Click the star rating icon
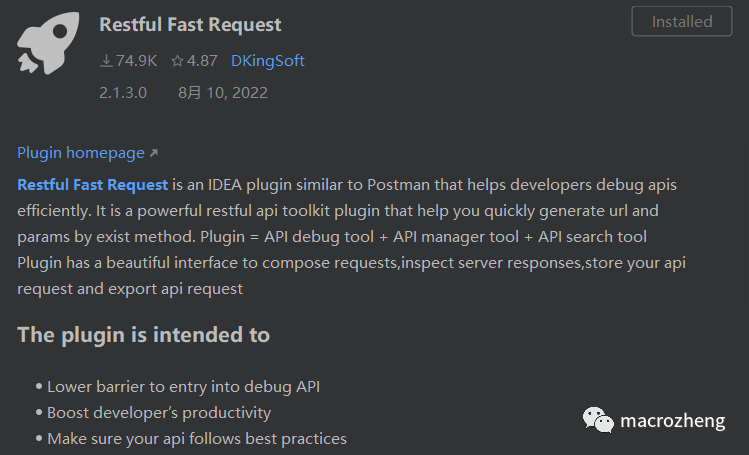This screenshot has width=749, height=455. pyautogui.click(x=177, y=61)
